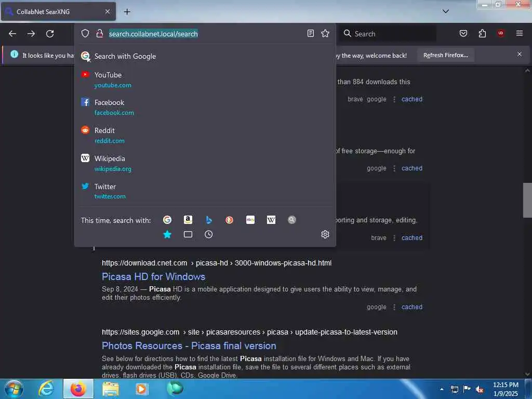
Task: Close the CollabNet SearXNG tab
Action: tap(107, 11)
